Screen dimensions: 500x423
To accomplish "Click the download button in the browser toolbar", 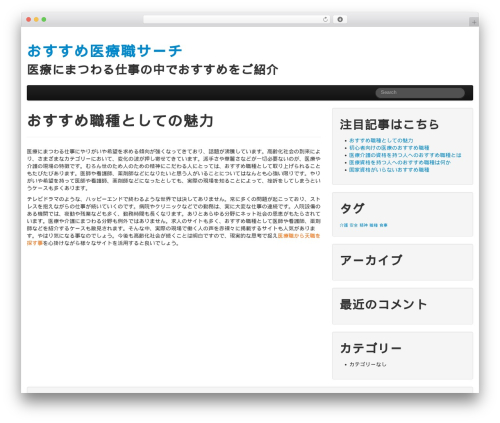I will [x=340, y=20].
